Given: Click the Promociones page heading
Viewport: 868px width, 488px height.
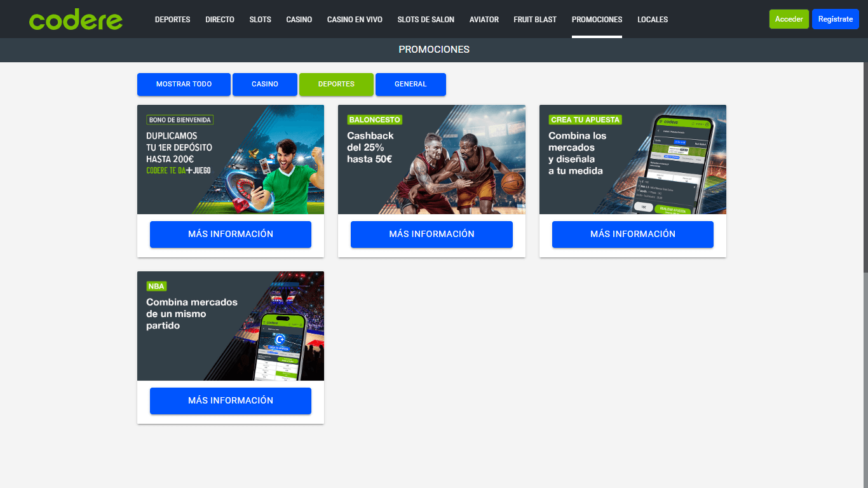Looking at the screenshot, I should pos(434,50).
